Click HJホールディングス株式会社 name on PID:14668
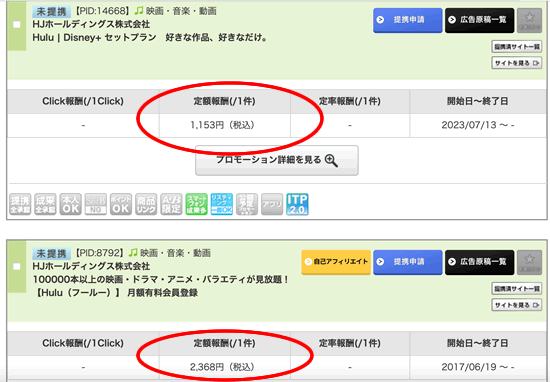This screenshot has width=550, height=382. pos(91,24)
